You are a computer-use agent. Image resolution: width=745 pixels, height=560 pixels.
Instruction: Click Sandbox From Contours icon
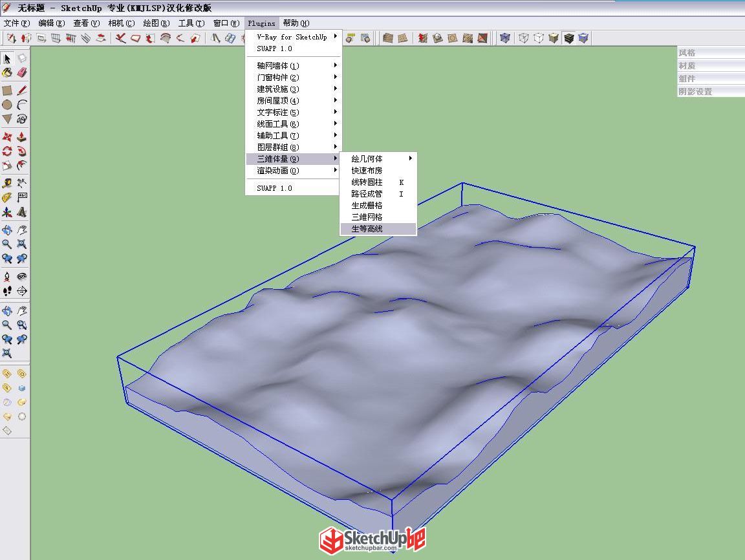[x=388, y=38]
